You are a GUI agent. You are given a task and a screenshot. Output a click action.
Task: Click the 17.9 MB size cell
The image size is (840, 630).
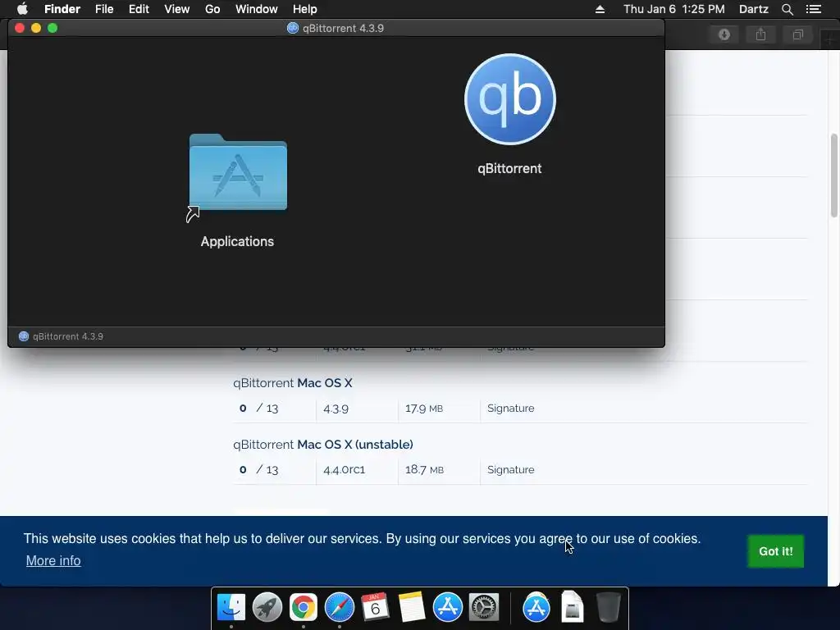click(x=424, y=409)
